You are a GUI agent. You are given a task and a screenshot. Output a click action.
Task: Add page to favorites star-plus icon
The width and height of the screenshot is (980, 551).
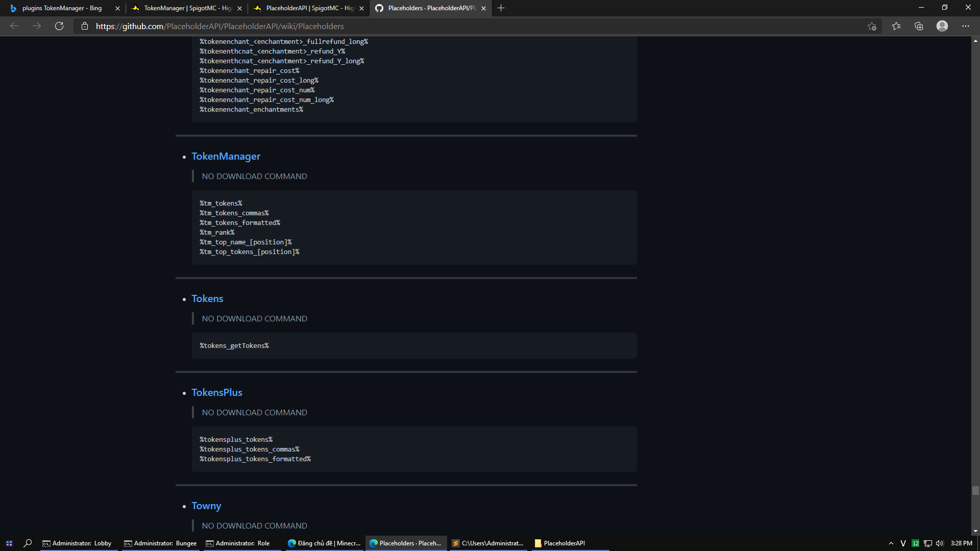click(x=872, y=26)
